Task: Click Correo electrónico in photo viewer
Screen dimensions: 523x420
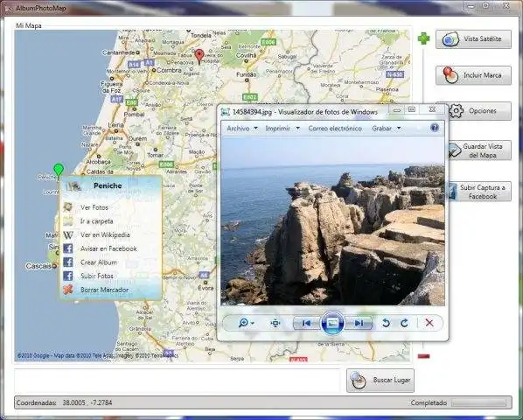Action: click(335, 128)
